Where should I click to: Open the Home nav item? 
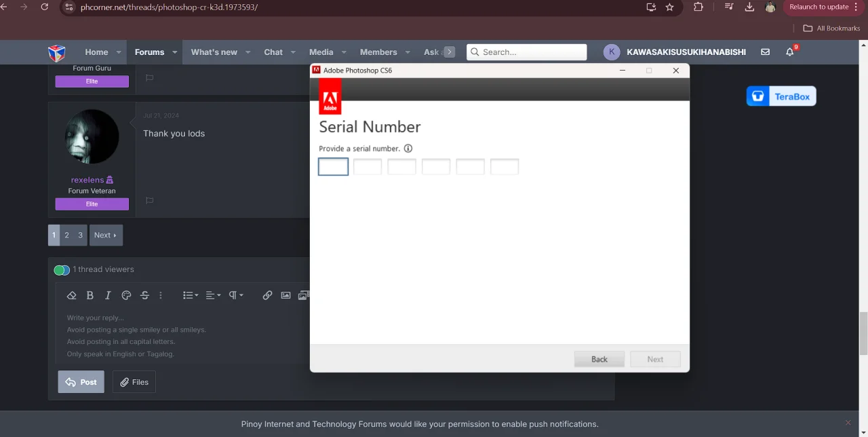pyautogui.click(x=96, y=52)
